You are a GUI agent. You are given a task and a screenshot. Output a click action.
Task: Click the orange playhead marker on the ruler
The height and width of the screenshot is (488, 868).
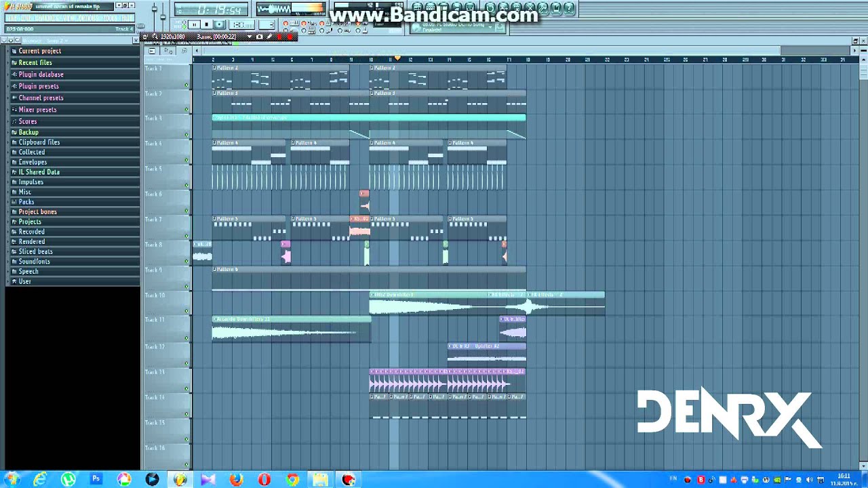(397, 59)
